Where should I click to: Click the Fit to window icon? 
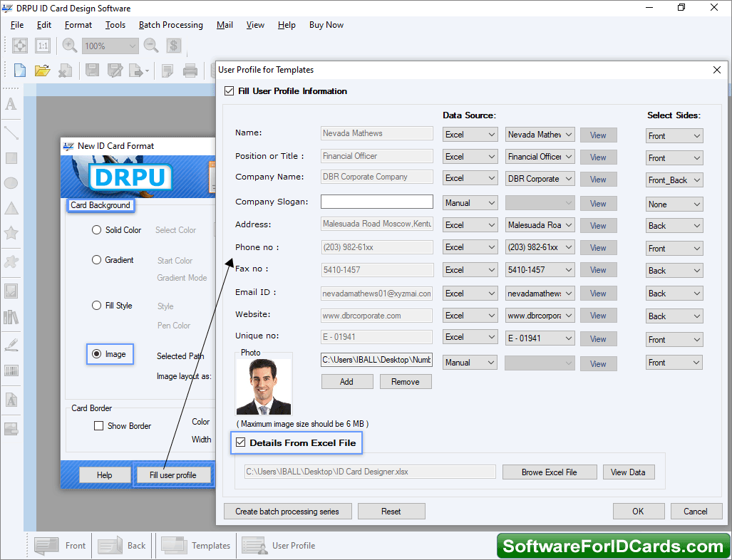tap(20, 46)
